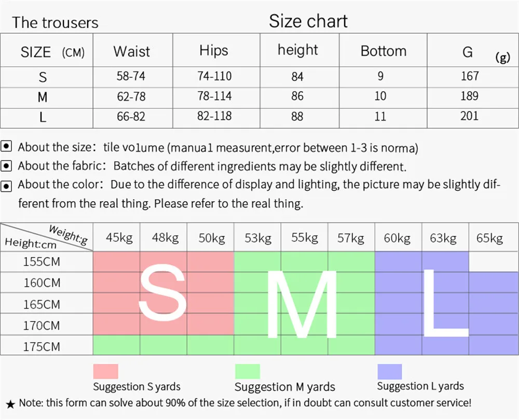The image size is (519, 420).
Task: Click the bullet icon beside 'About the fabric'
Action: tap(7, 166)
